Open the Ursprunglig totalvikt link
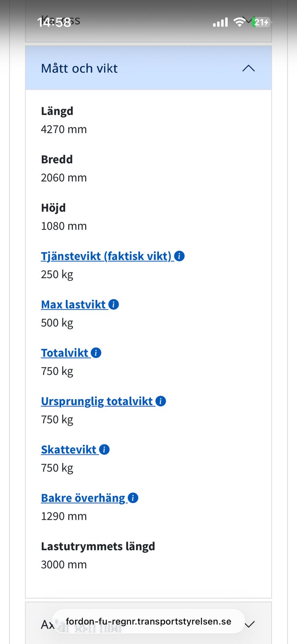 [x=97, y=401]
